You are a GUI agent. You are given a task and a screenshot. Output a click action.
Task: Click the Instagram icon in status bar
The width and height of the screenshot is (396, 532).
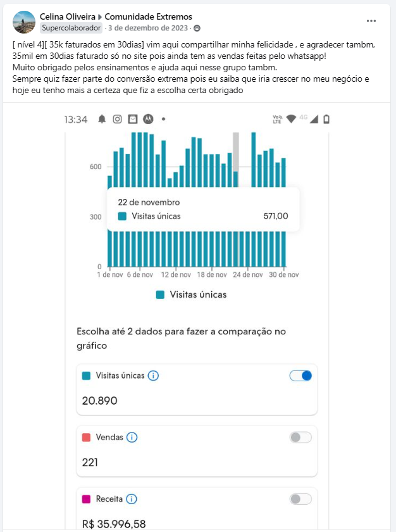[x=117, y=119]
